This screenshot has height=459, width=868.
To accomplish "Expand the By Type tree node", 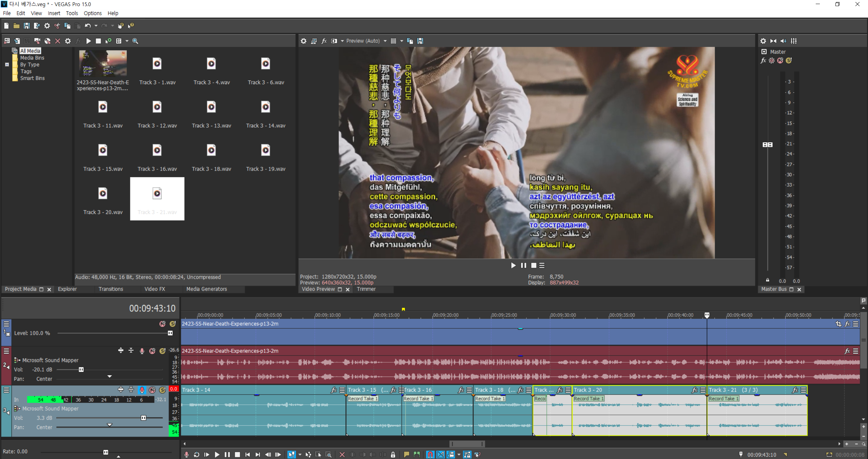I will pos(7,64).
